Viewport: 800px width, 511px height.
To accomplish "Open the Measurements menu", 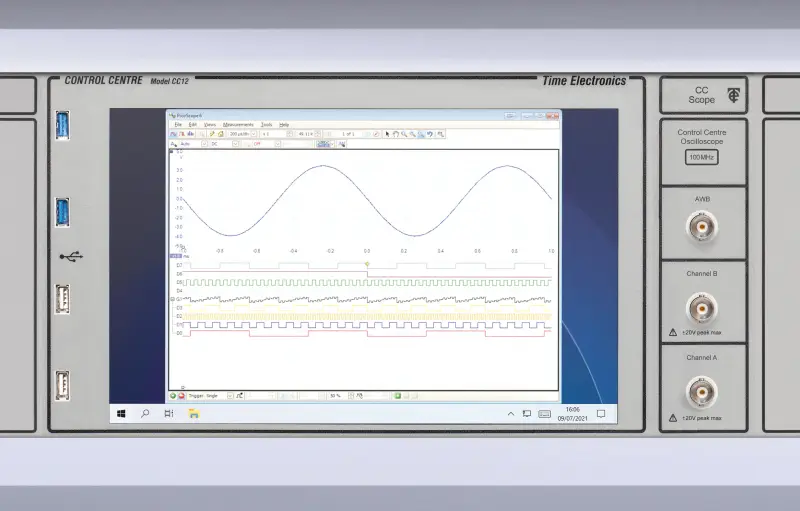I will click(238, 124).
